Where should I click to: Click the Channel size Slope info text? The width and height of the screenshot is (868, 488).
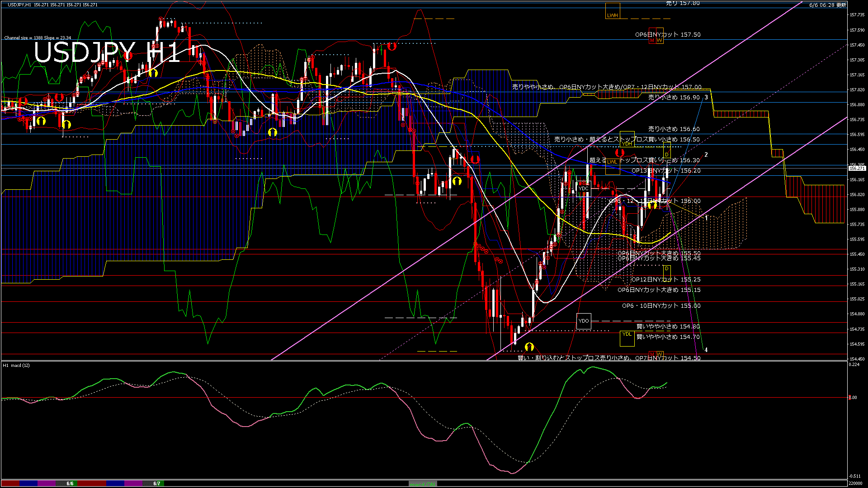click(x=38, y=38)
